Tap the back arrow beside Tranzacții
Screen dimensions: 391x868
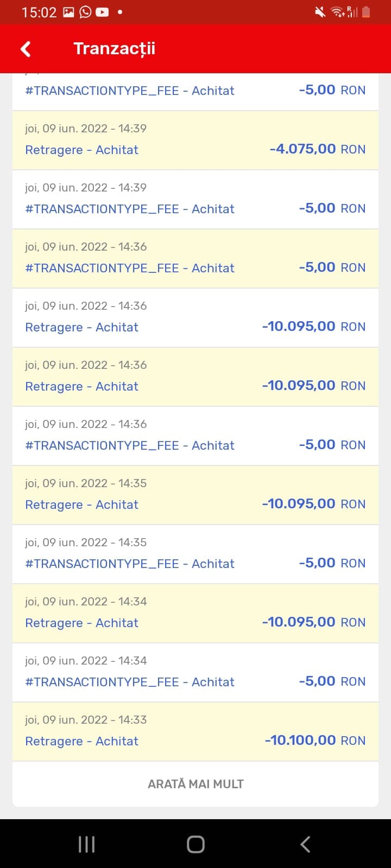coord(26,49)
